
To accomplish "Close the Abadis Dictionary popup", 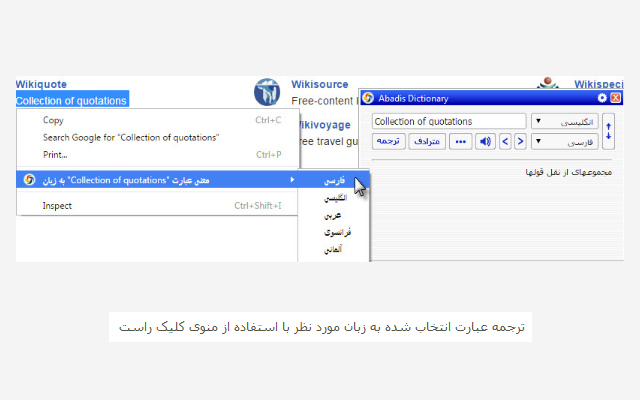I will (x=616, y=98).
